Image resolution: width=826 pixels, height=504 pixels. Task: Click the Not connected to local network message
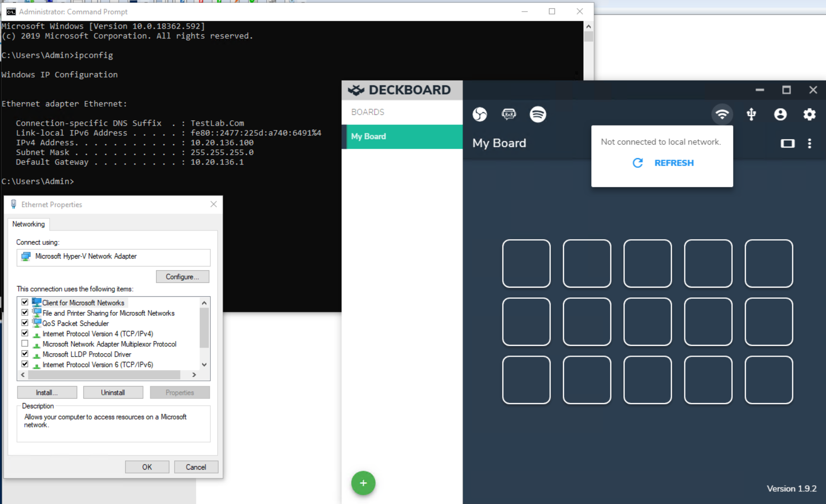coord(661,142)
